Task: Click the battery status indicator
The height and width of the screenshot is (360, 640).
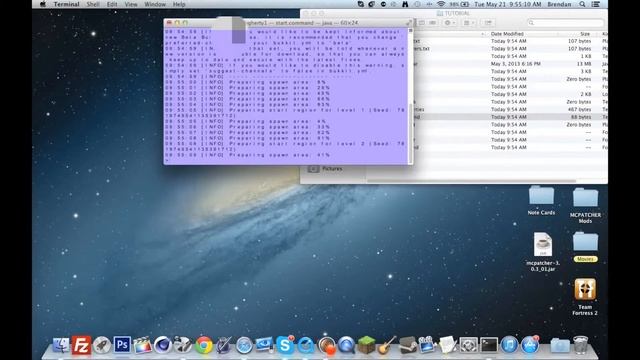Action: point(460,4)
